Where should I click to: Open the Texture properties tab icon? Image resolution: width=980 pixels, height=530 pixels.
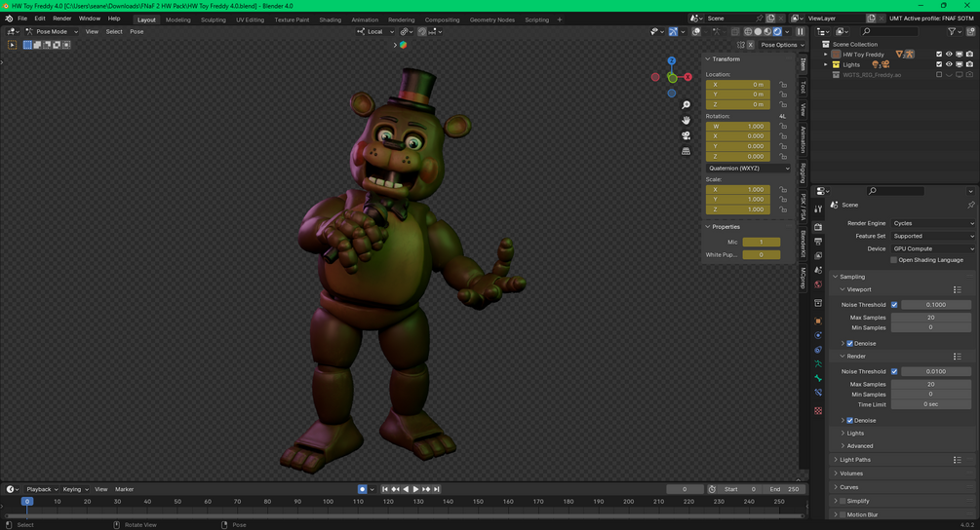[x=818, y=411]
